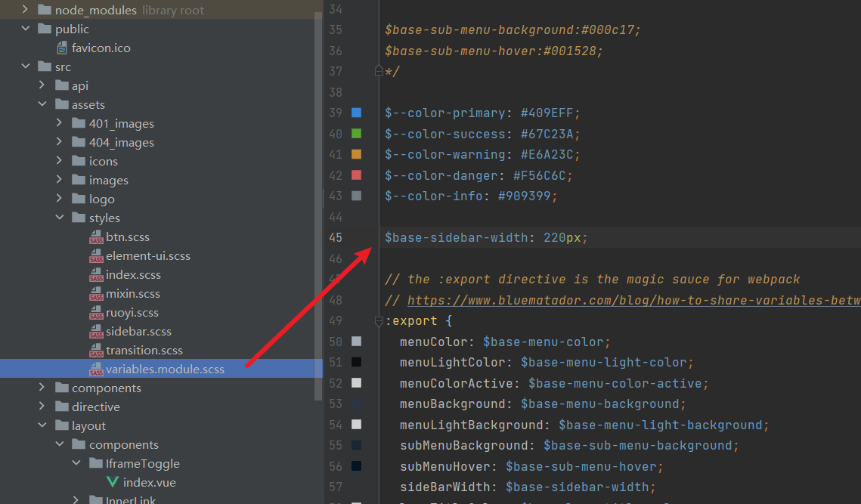
Task: Click the element-ui.scss Sass file icon
Action: tap(96, 256)
